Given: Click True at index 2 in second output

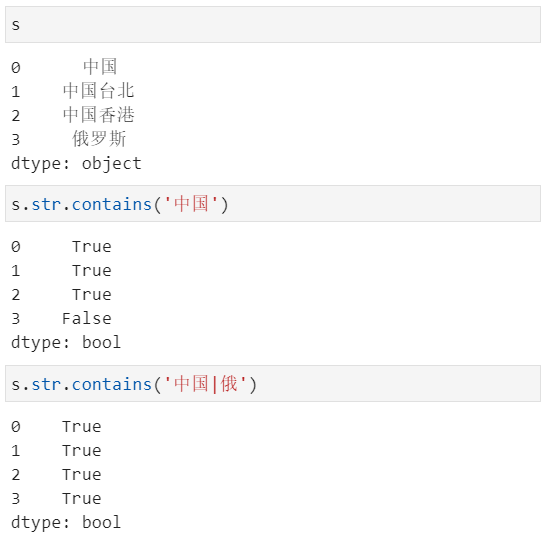Looking at the screenshot, I should point(92,295).
